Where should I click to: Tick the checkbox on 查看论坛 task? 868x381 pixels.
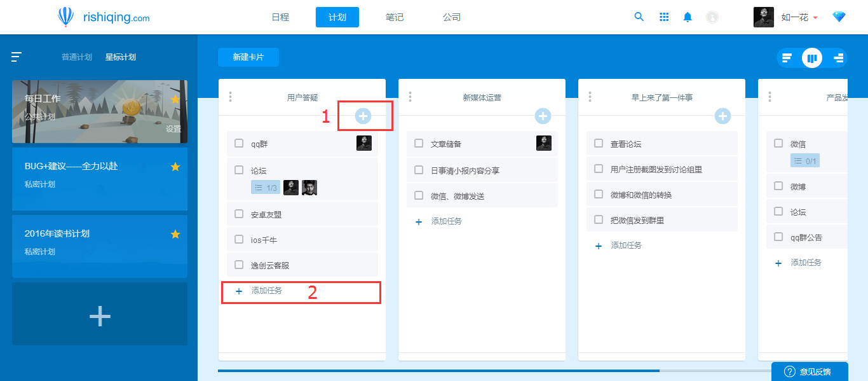click(599, 144)
